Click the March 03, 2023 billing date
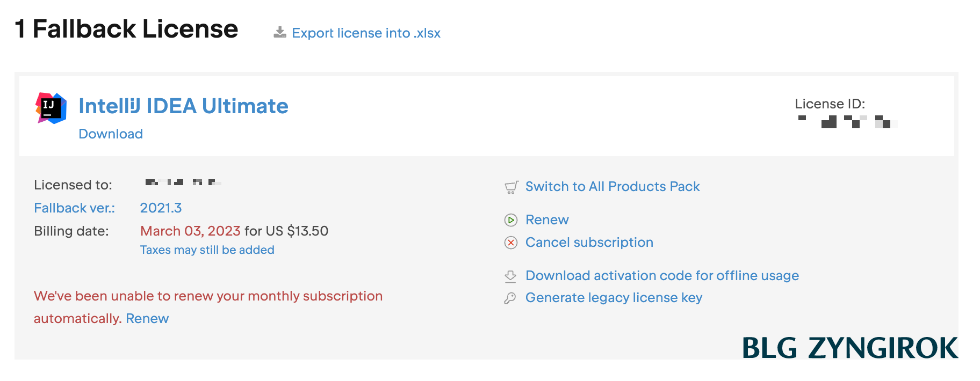 pos(190,231)
